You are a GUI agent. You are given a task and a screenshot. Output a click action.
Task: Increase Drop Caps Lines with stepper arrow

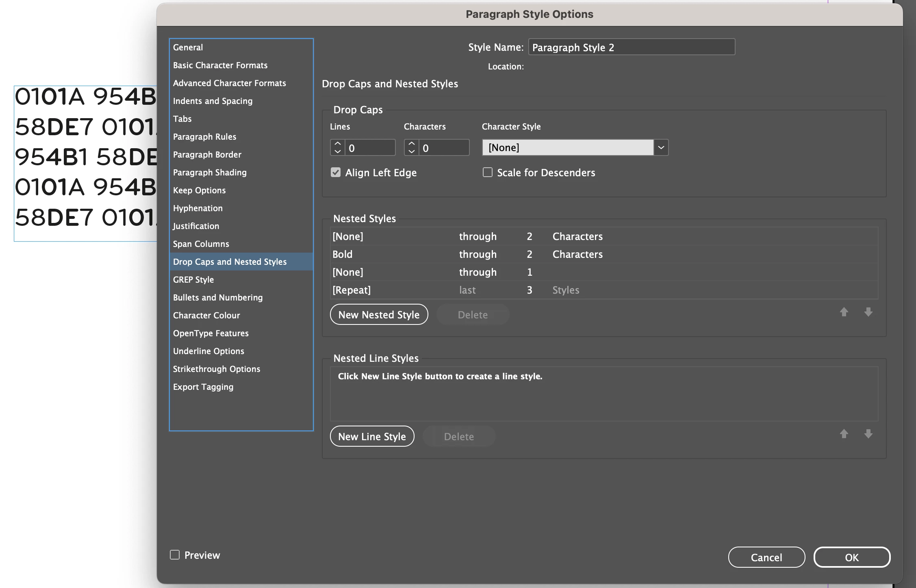[337, 144]
